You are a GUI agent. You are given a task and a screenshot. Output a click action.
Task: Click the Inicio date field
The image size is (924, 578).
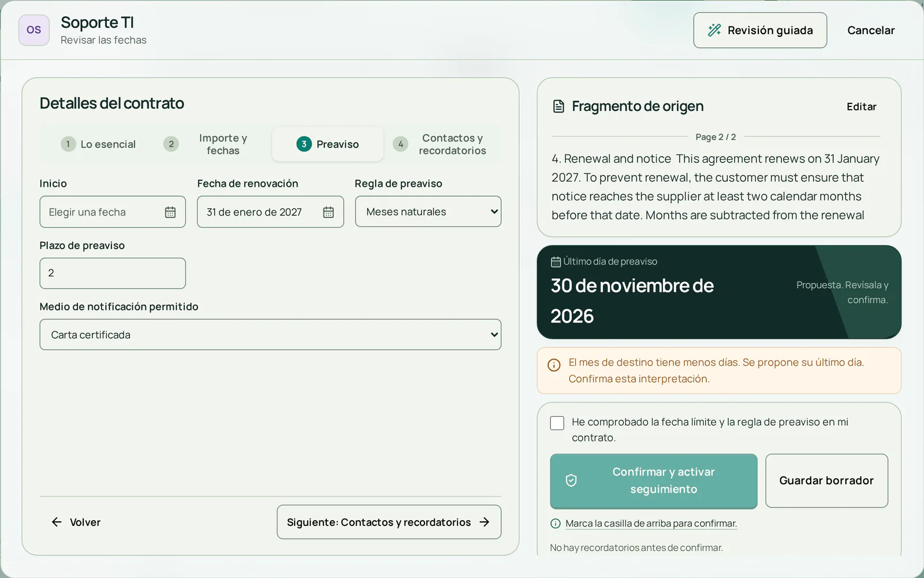pyautogui.click(x=113, y=212)
